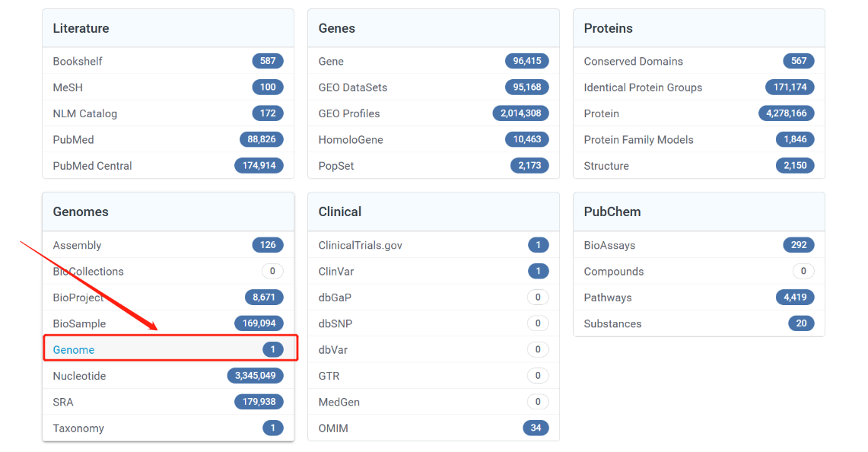Screen dimensions: 868x452
Task: Open GEO Profiles results
Action: coord(349,113)
